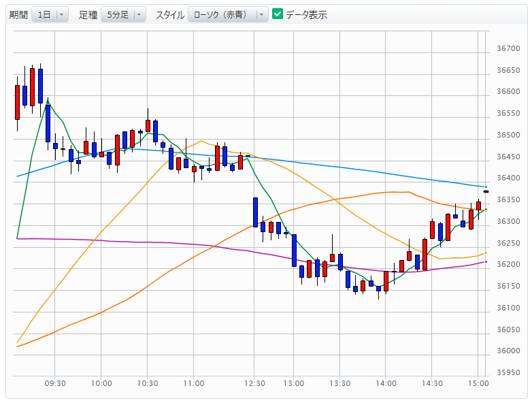Click the データ表示 label text
Viewport: 532px width, 403px height.
306,14
